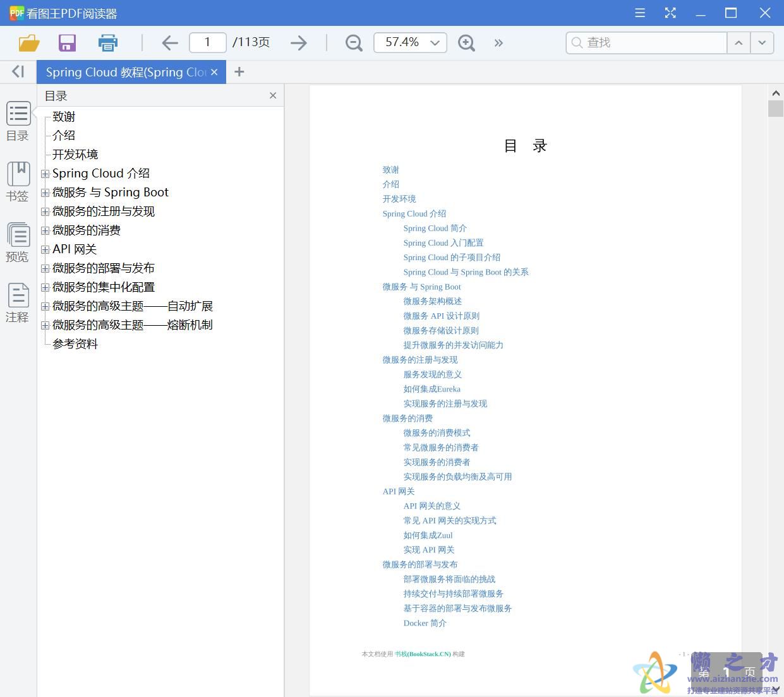Open 微服务架构概述 link
The image size is (784, 697).
pos(432,301)
